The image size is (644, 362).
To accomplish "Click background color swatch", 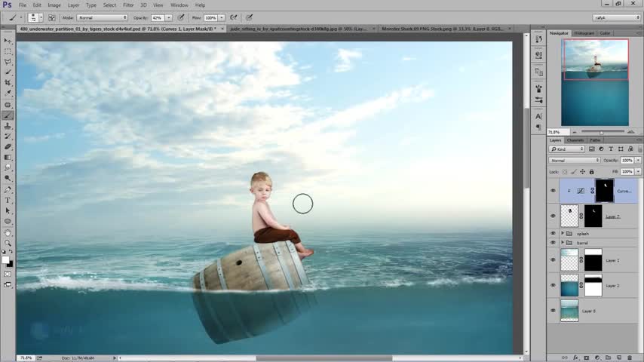I will coord(11,264).
